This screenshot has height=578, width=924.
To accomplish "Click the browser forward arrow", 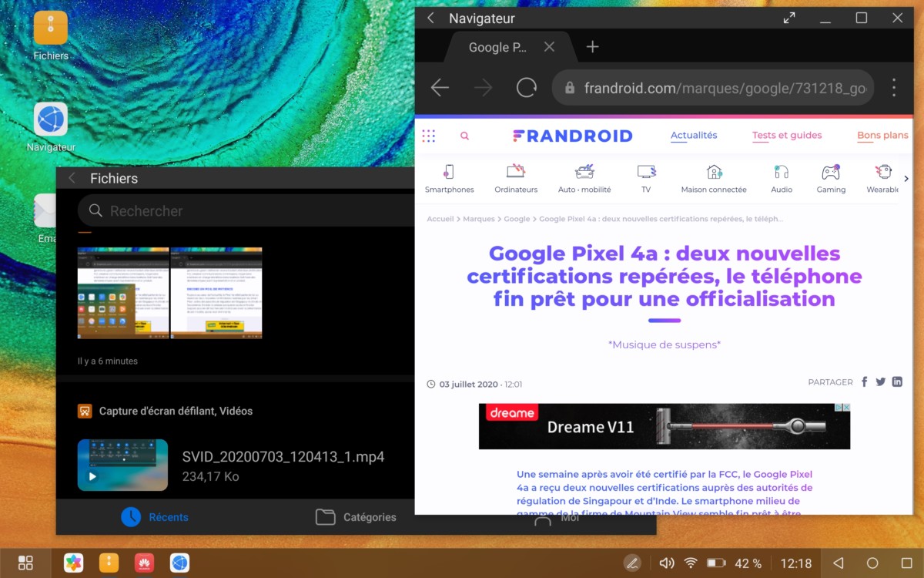I will pyautogui.click(x=484, y=88).
